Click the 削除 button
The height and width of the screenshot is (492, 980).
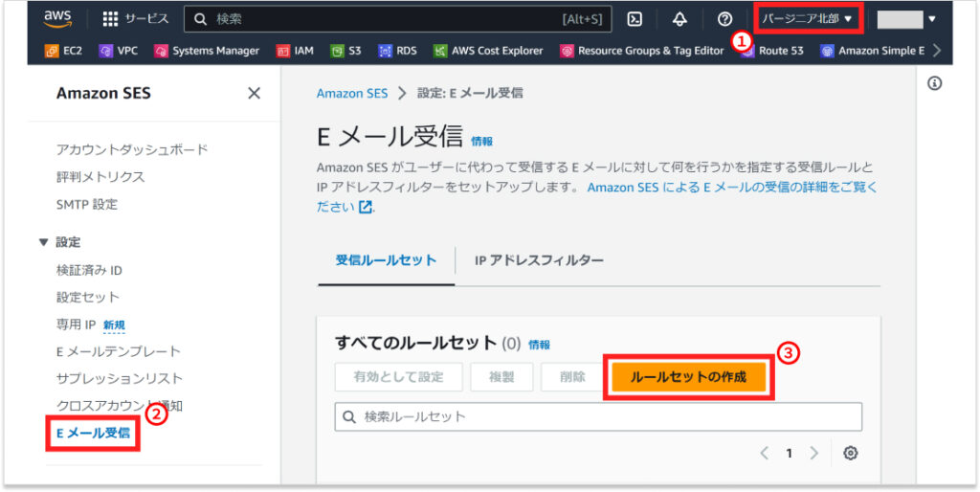(572, 377)
